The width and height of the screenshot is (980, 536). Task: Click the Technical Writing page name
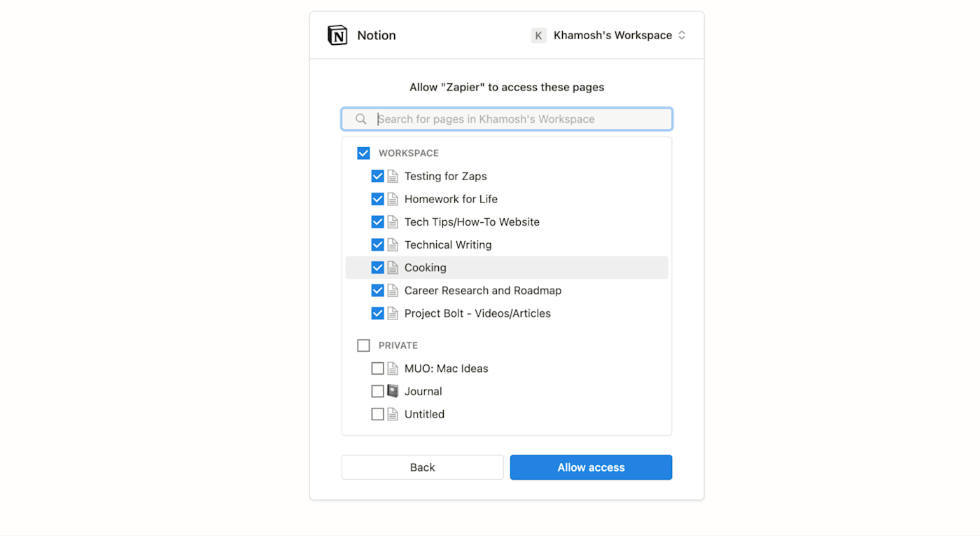tap(448, 245)
